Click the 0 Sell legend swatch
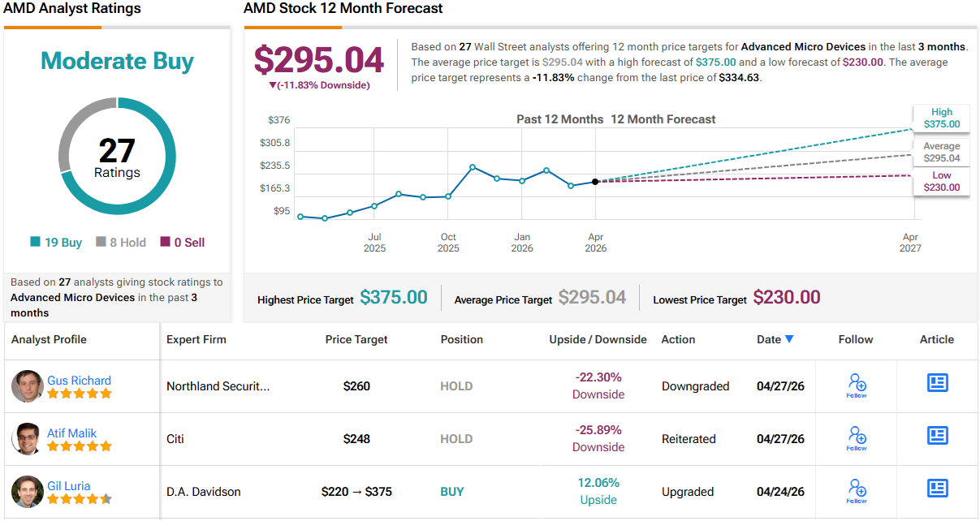This screenshot has width=980, height=521. coord(166,242)
